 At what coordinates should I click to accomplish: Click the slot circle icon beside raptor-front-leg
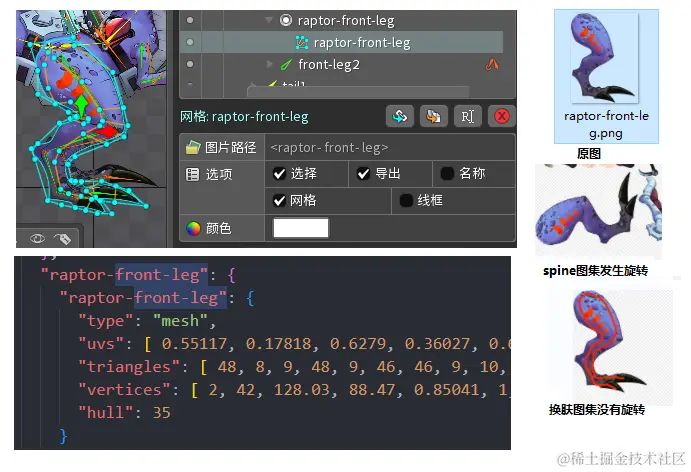(286, 20)
